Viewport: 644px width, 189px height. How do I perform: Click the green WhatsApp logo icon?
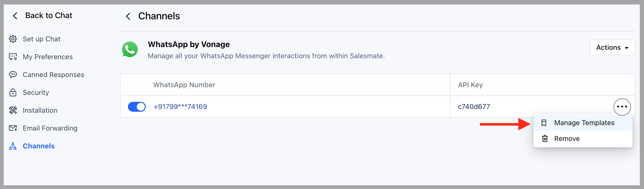(130, 49)
